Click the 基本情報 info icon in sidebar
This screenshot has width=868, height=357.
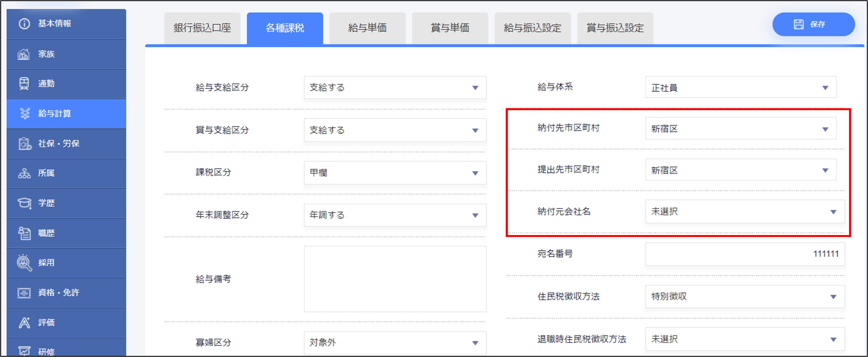[24, 24]
